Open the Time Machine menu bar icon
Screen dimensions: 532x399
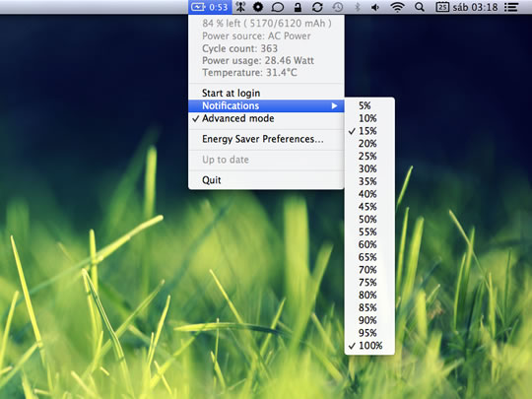337,7
